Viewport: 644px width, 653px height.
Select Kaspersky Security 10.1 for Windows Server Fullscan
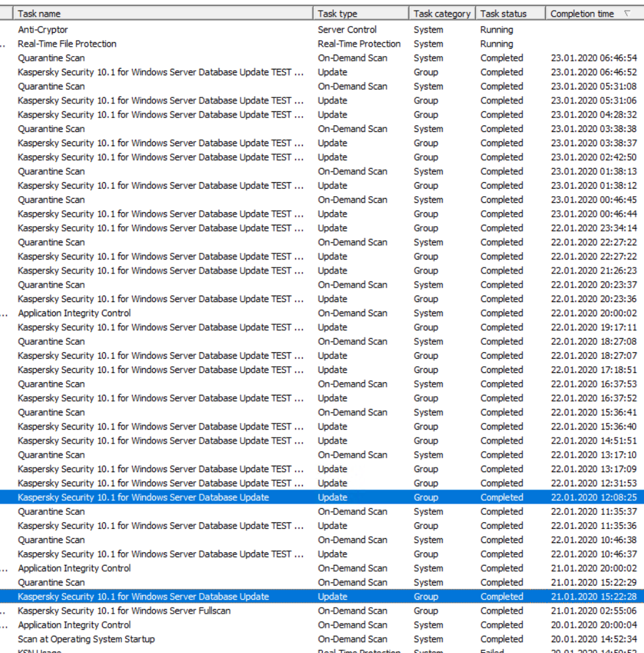(322, 610)
